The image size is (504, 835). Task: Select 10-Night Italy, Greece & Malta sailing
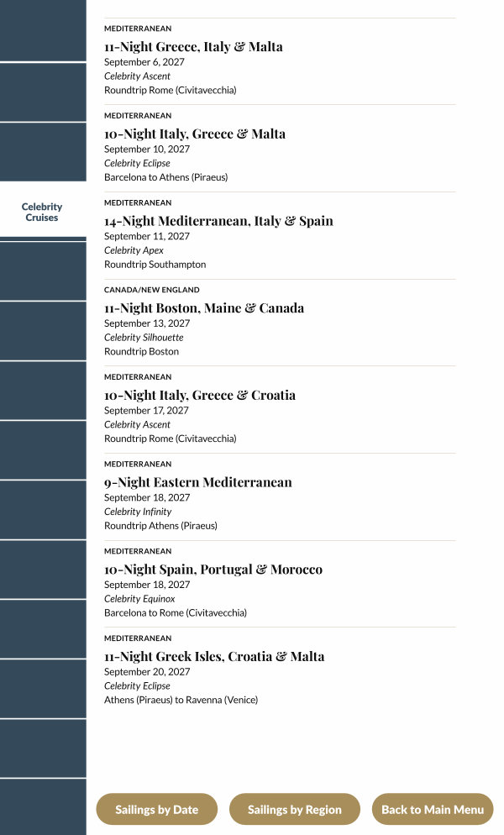pos(195,134)
